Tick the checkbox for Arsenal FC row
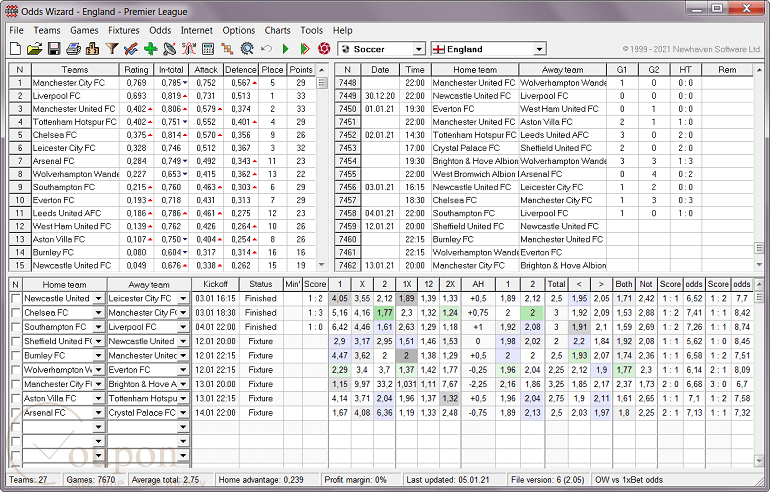This screenshot has height=492, width=770. [16, 413]
